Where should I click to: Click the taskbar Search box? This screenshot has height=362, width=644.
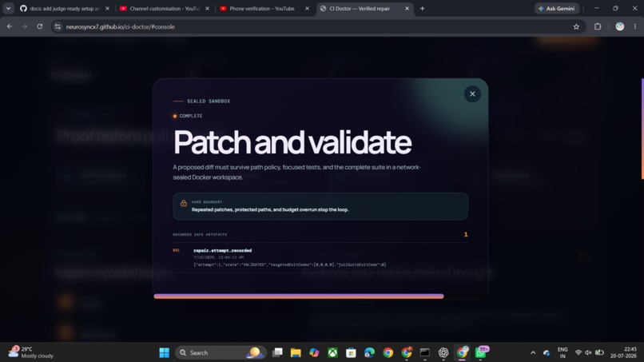221,352
